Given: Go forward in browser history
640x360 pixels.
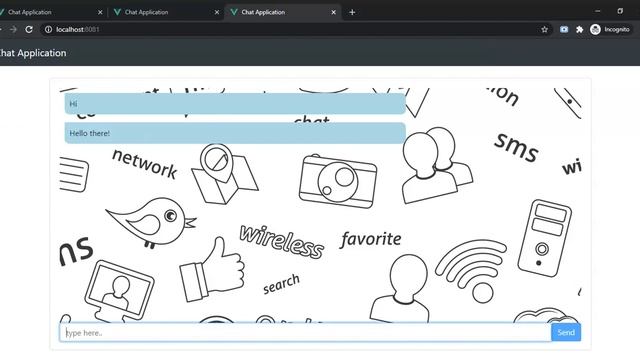Looking at the screenshot, I should tap(13, 29).
